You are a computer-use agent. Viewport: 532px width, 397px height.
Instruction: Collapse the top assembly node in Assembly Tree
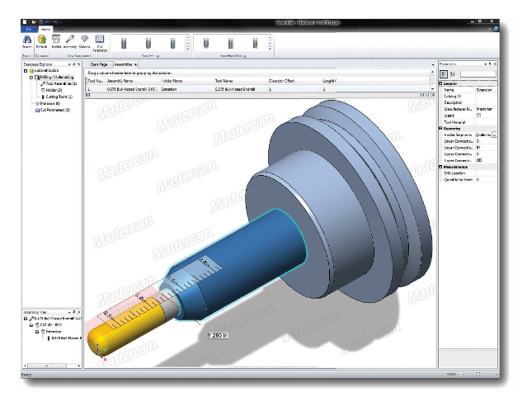(x=26, y=319)
